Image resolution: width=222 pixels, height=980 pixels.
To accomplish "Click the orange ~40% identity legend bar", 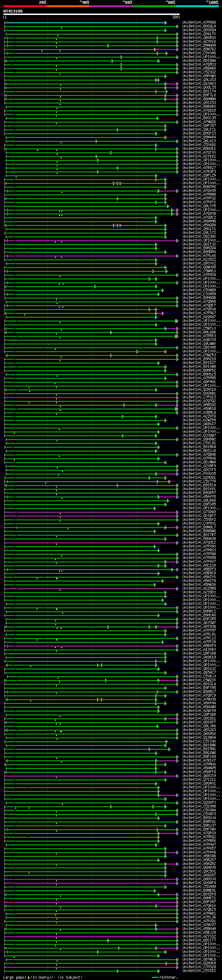I will click(68, 6).
